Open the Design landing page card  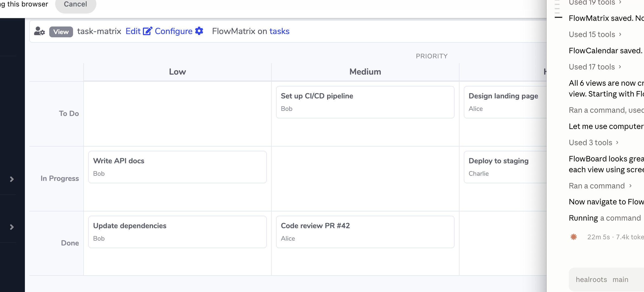click(505, 102)
